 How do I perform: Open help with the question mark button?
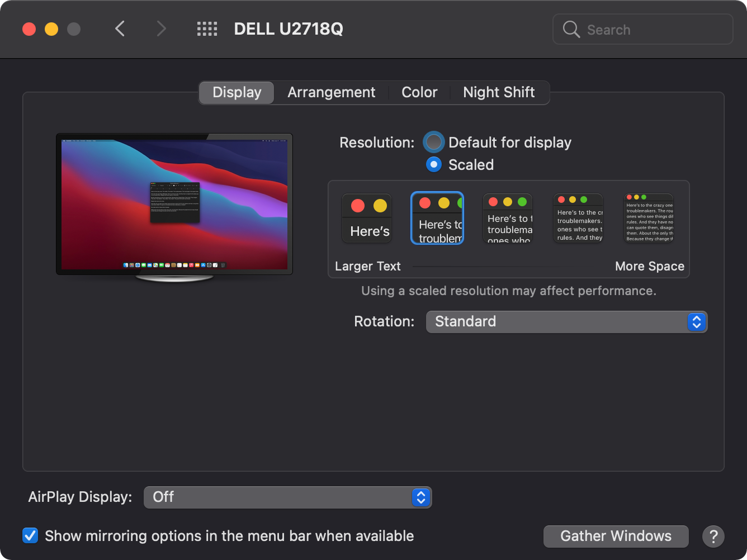713,537
